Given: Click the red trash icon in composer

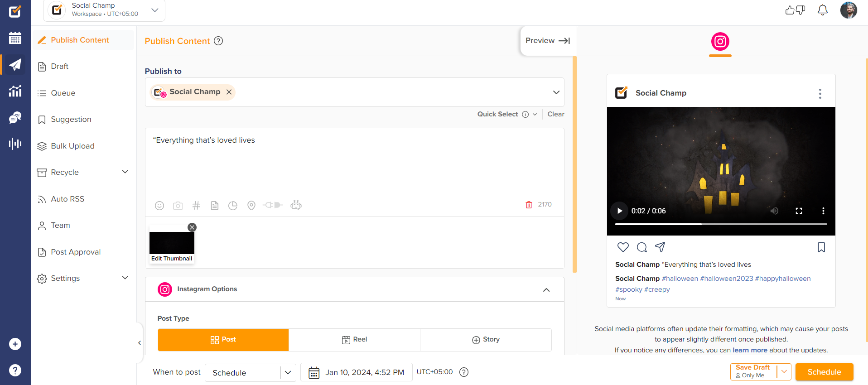Looking at the screenshot, I should (x=529, y=205).
